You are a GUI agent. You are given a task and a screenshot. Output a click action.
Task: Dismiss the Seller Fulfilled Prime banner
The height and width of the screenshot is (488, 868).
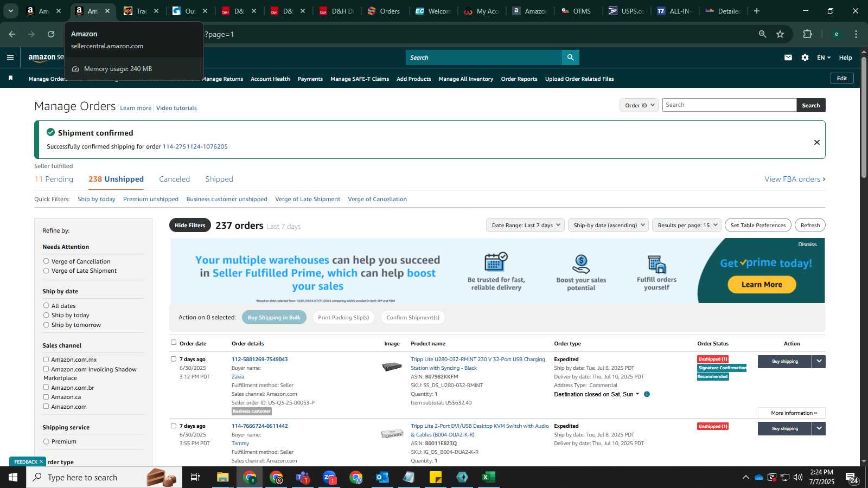click(807, 245)
